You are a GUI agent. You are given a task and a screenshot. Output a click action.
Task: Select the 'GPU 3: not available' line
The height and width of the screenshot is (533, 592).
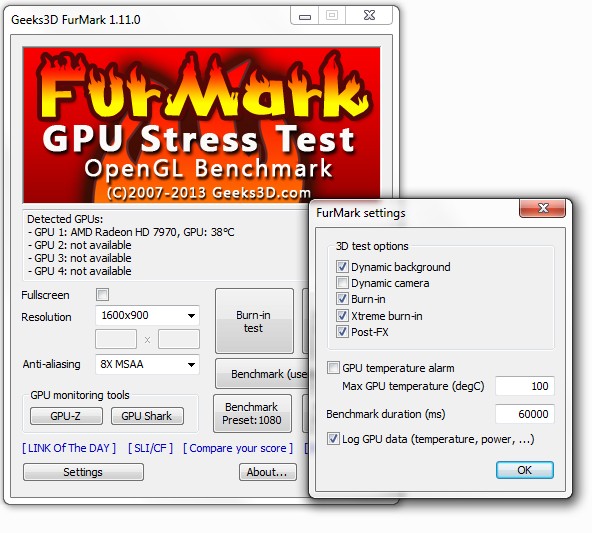point(80,258)
